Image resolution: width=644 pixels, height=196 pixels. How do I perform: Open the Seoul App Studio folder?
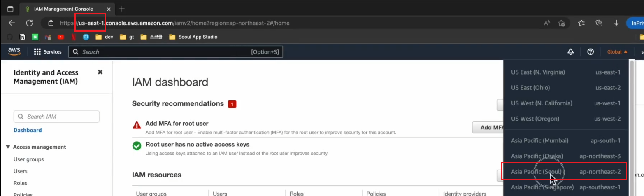pos(193,37)
